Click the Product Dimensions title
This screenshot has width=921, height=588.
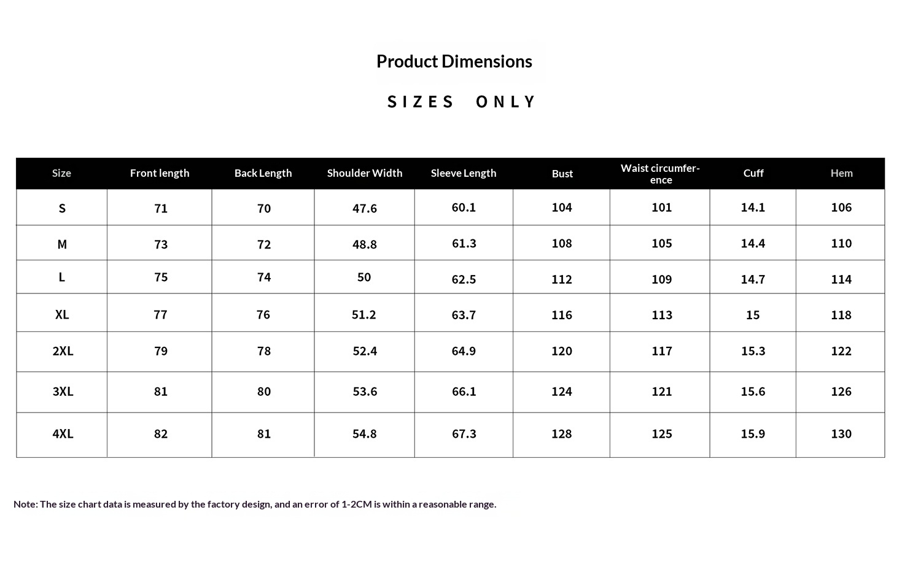[x=454, y=61]
